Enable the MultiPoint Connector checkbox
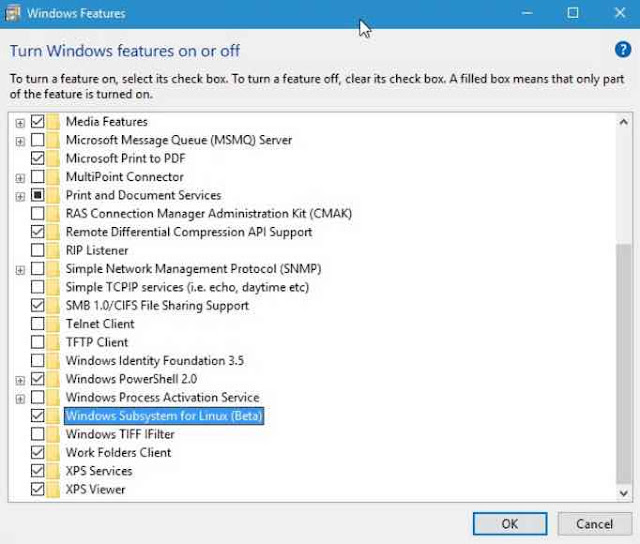 (38, 176)
